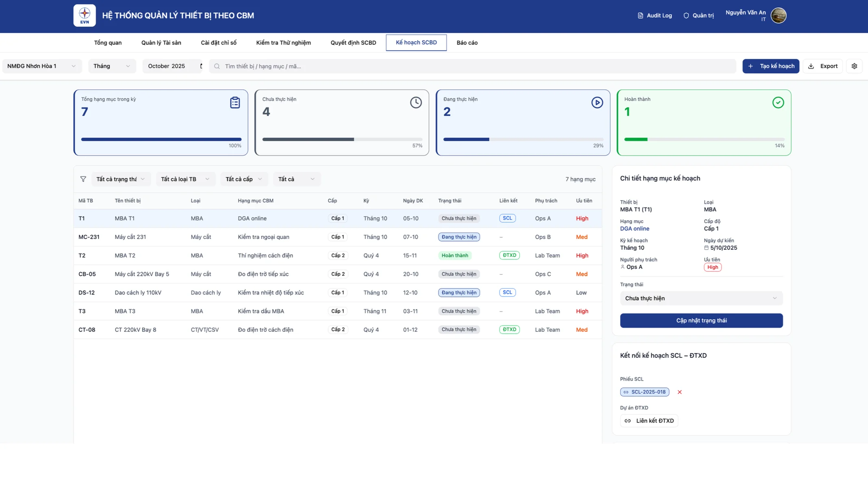The image size is (868, 492).
Task: Open Kiểm tra Thử nghiệm tab
Action: [x=283, y=43]
